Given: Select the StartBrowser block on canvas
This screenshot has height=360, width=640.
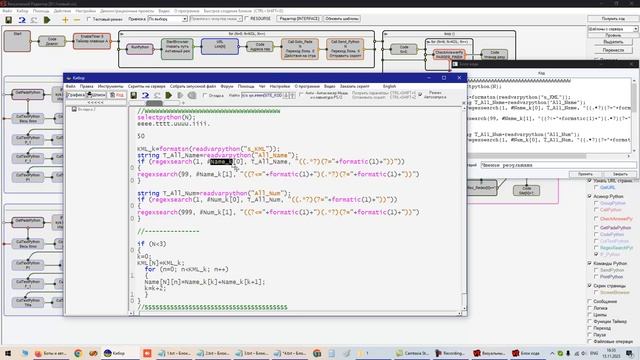Looking at the screenshot, I should click(177, 49).
